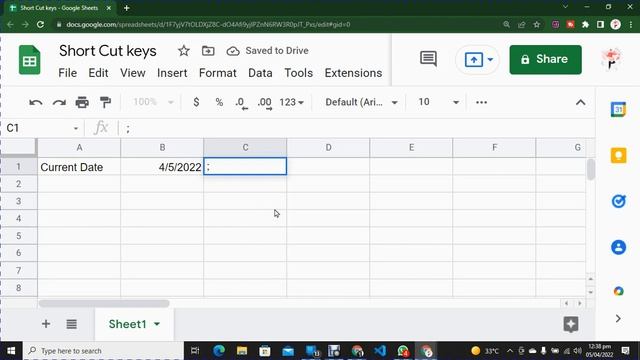Open Google Calendar side panel

click(618, 109)
